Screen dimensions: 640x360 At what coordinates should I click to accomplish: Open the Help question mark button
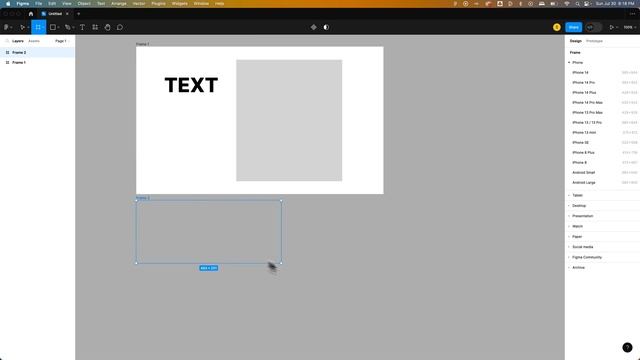(627, 347)
